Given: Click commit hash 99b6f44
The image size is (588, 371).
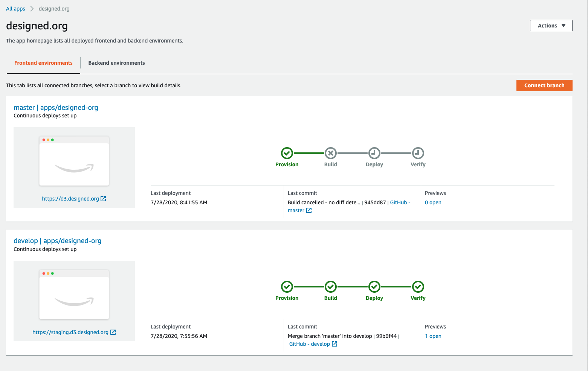Looking at the screenshot, I should click(386, 336).
